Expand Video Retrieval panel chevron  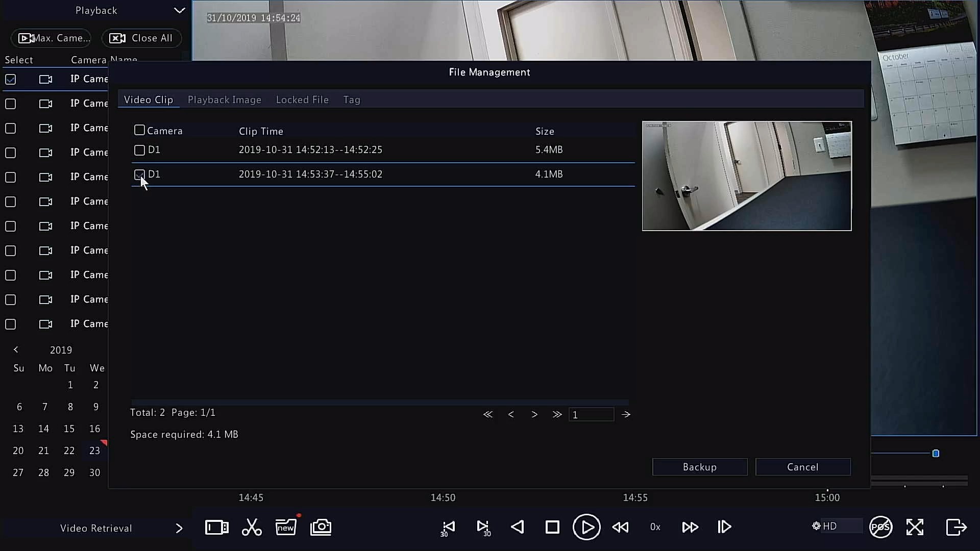(x=179, y=528)
